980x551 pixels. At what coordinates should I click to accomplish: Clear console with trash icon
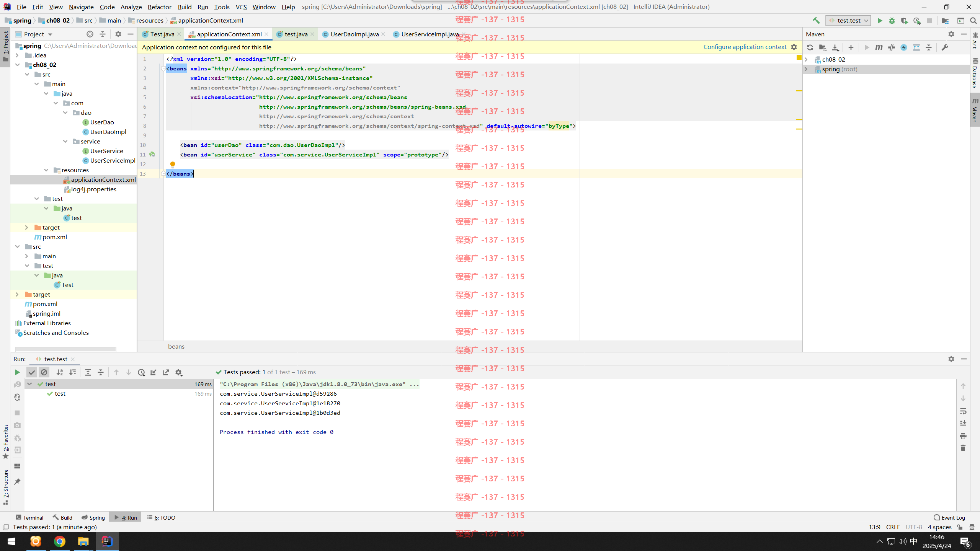coord(963,448)
